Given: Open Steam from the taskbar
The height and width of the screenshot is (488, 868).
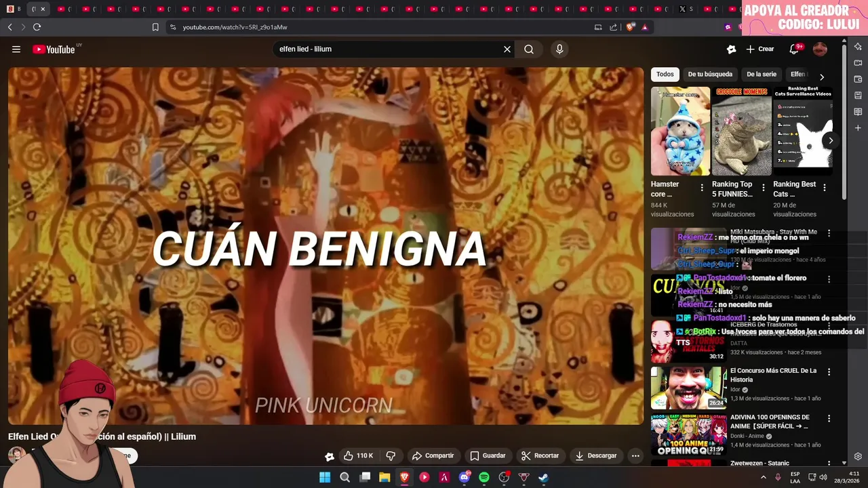Looking at the screenshot, I should tap(543, 477).
